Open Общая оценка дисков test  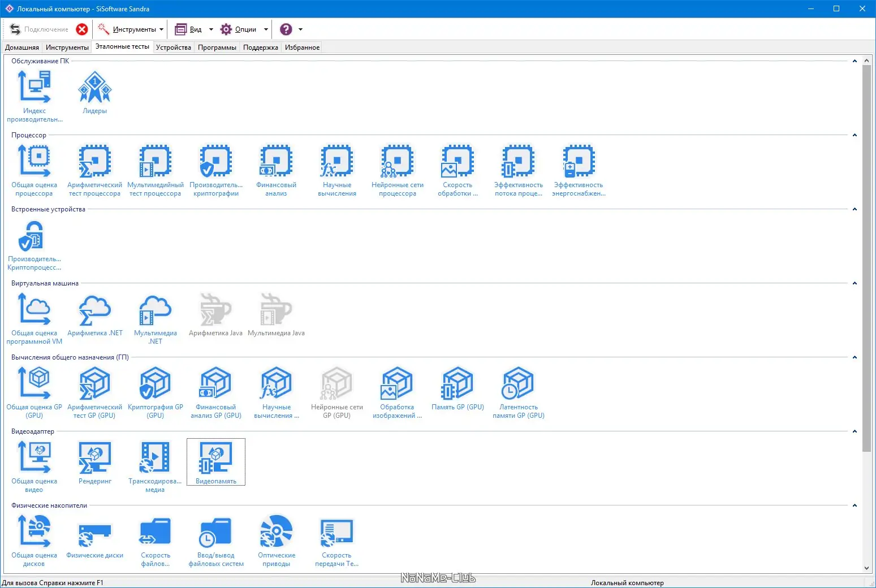point(34,541)
